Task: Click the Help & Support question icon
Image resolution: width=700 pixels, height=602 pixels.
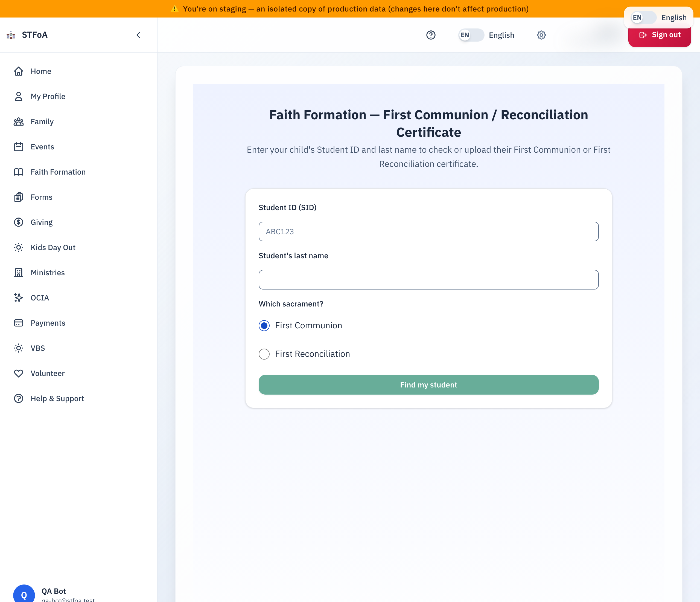Action: 19,398
